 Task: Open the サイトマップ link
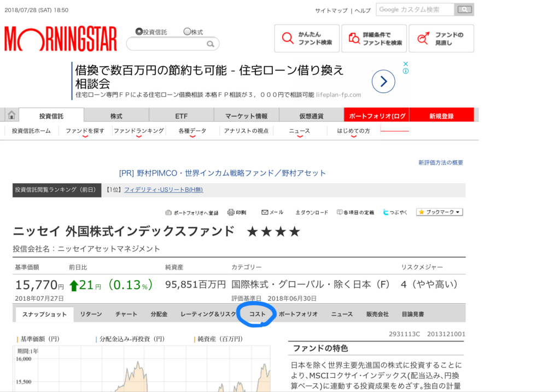pyautogui.click(x=331, y=11)
